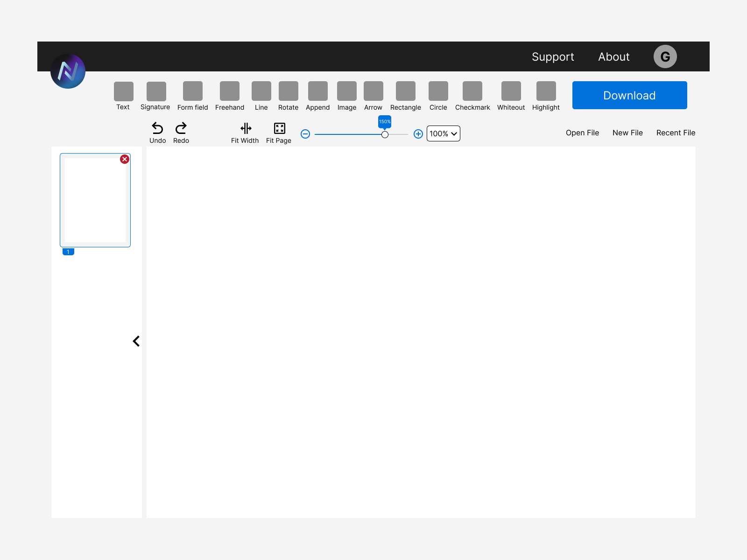This screenshot has width=747, height=560.
Task: Click the Redo icon
Action: [x=181, y=128]
